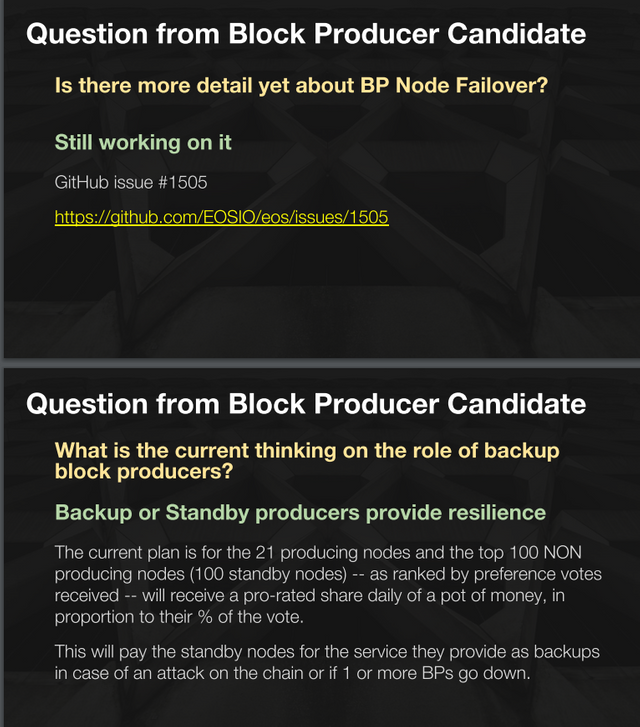
Task: Select the "Still working on it" answer heading
Action: tap(143, 142)
